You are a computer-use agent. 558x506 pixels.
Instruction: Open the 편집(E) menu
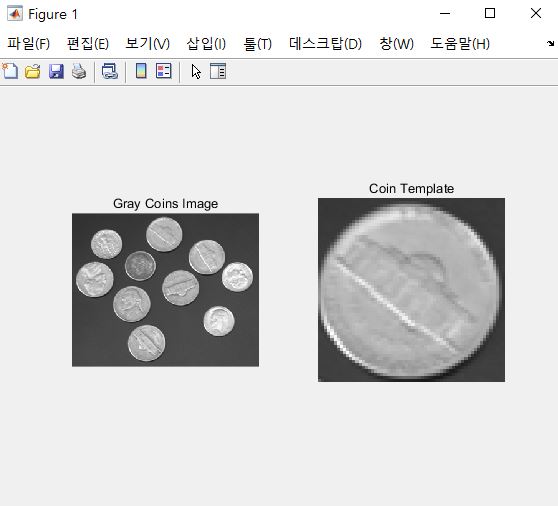tap(88, 44)
